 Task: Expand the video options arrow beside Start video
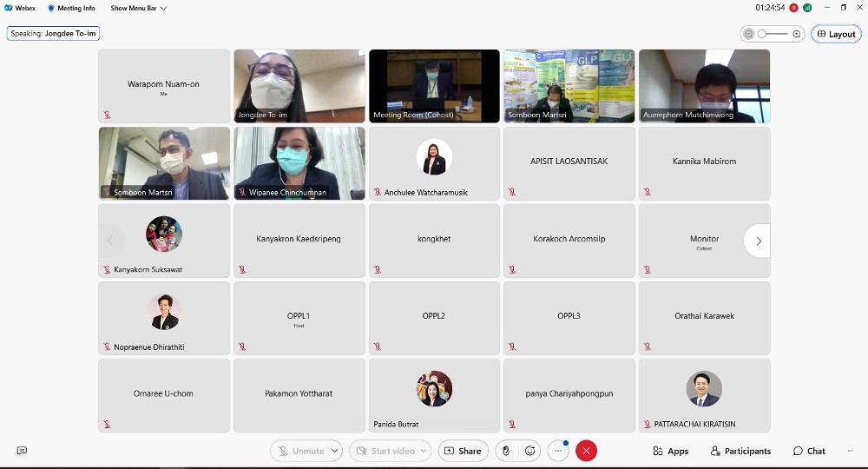424,451
